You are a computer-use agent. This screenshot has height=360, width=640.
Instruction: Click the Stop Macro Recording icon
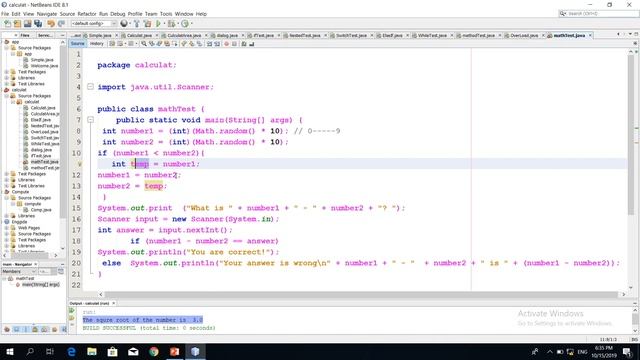coord(234,44)
